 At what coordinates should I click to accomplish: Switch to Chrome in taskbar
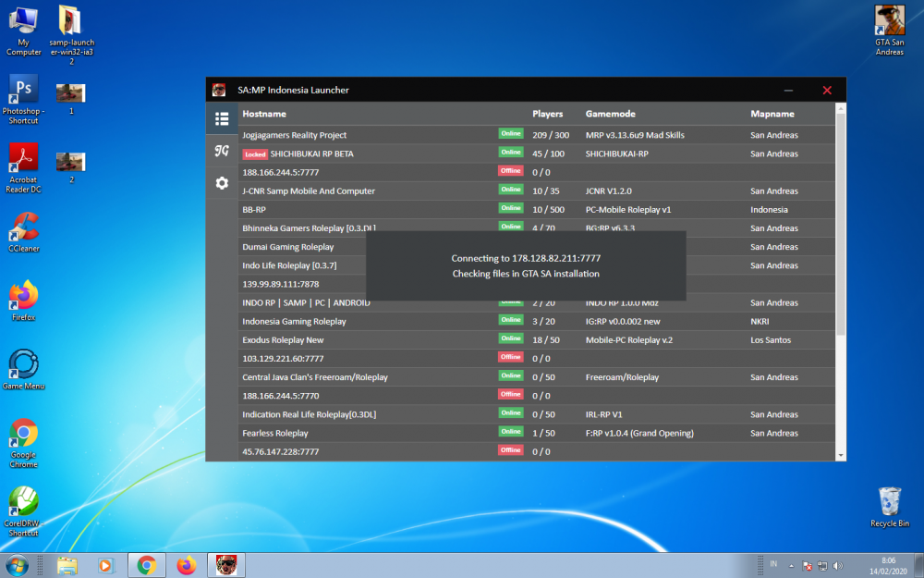[x=147, y=566]
